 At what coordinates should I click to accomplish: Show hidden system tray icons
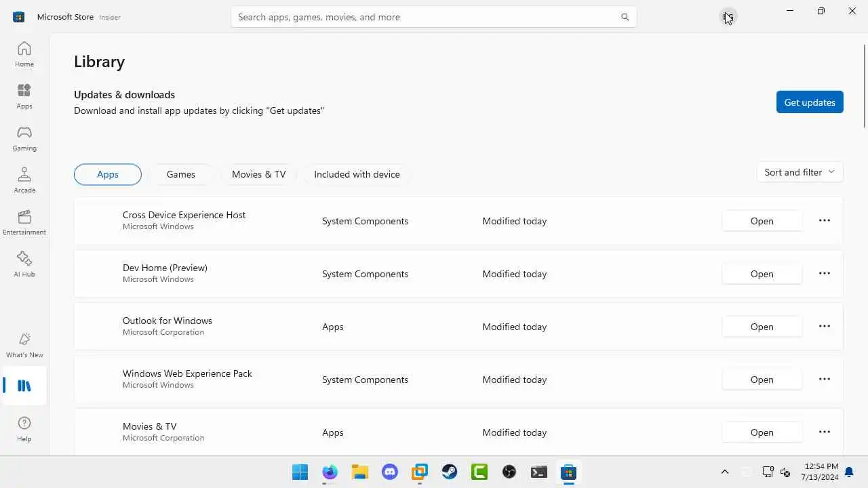[x=724, y=472]
